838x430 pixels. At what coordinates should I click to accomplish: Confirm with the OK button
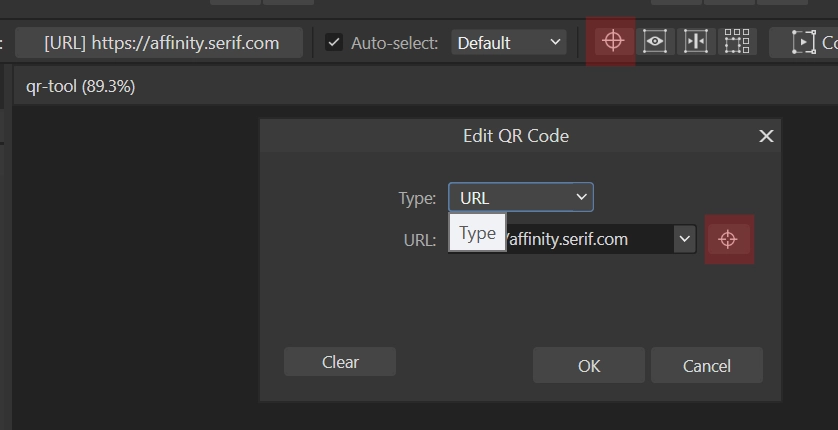[x=589, y=365]
